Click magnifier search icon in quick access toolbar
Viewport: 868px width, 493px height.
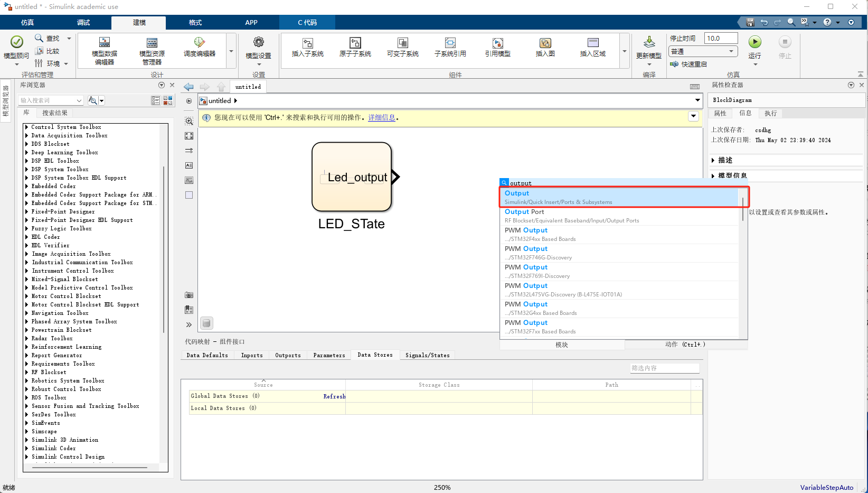tap(791, 22)
